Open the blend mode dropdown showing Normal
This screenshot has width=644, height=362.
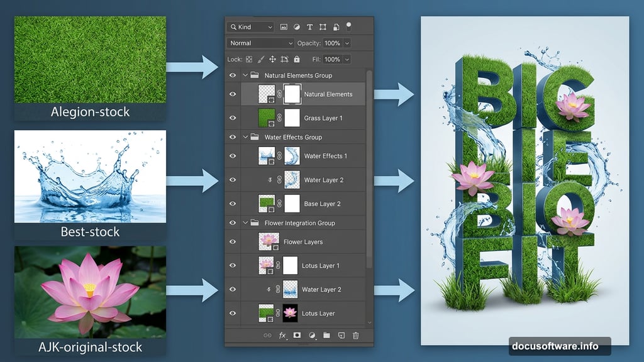(260, 43)
